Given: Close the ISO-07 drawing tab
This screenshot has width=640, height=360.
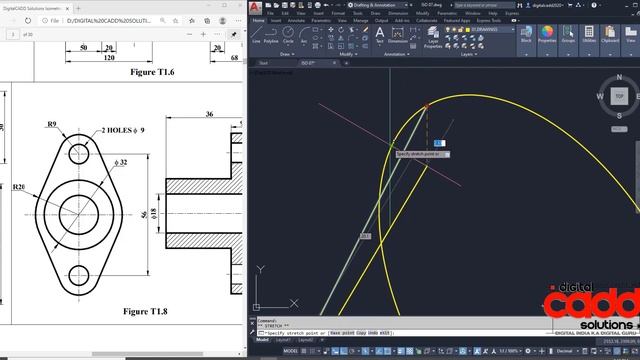Looking at the screenshot, I should click(x=334, y=63).
